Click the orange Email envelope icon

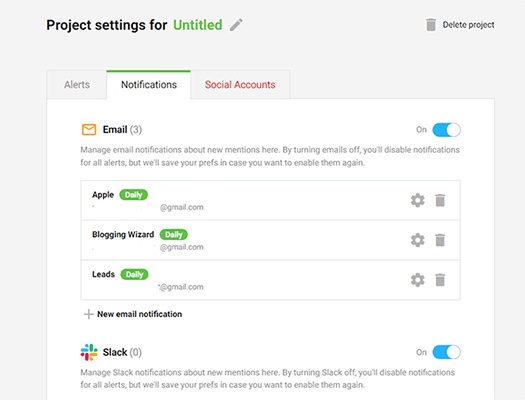(89, 130)
